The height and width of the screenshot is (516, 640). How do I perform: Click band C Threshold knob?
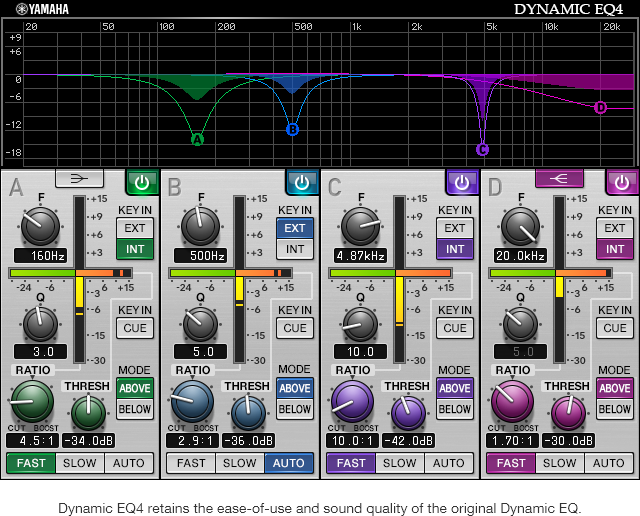tap(408, 411)
